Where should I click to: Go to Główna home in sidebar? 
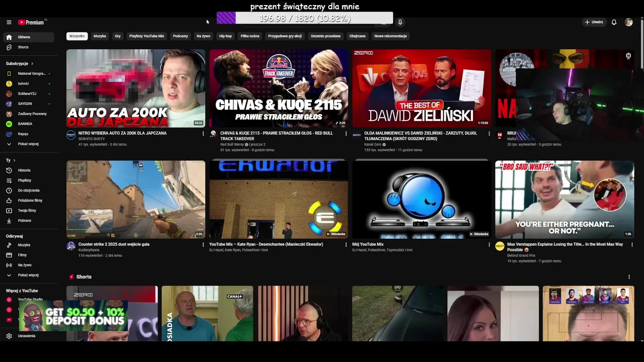coord(28,37)
